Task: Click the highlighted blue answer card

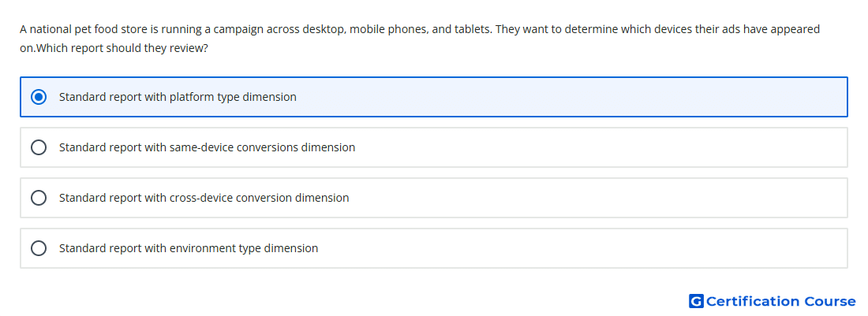Action: tap(434, 97)
